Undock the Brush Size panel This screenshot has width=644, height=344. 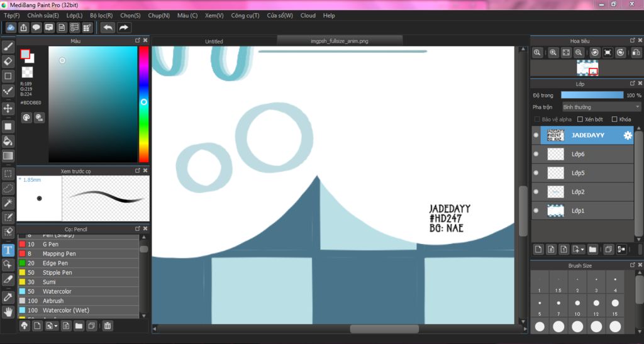coord(633,265)
